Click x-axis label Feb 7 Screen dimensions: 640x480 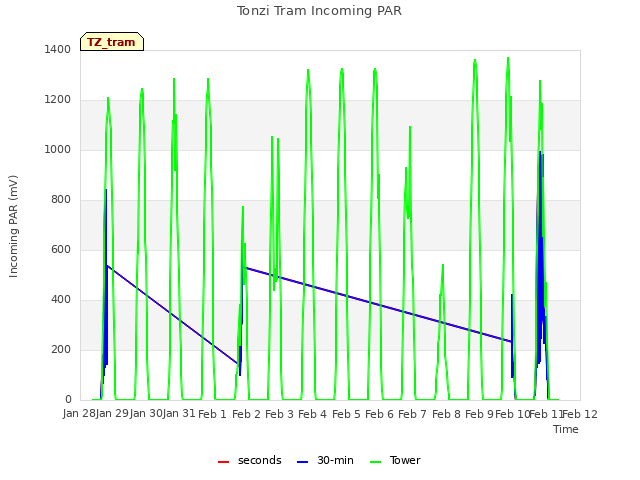pos(412,414)
